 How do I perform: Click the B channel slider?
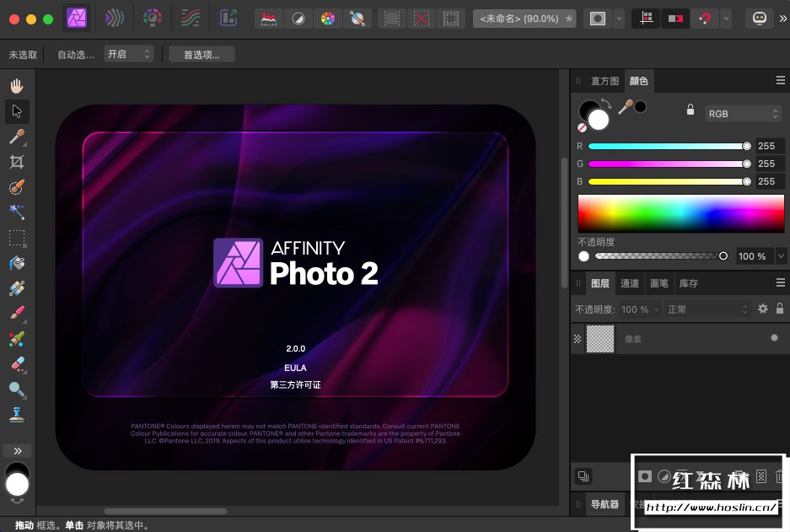pyautogui.click(x=670, y=181)
